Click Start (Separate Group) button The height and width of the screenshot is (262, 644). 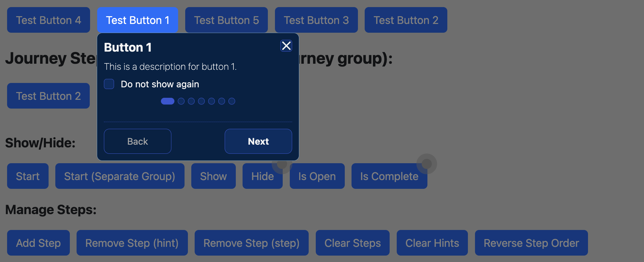(x=120, y=176)
